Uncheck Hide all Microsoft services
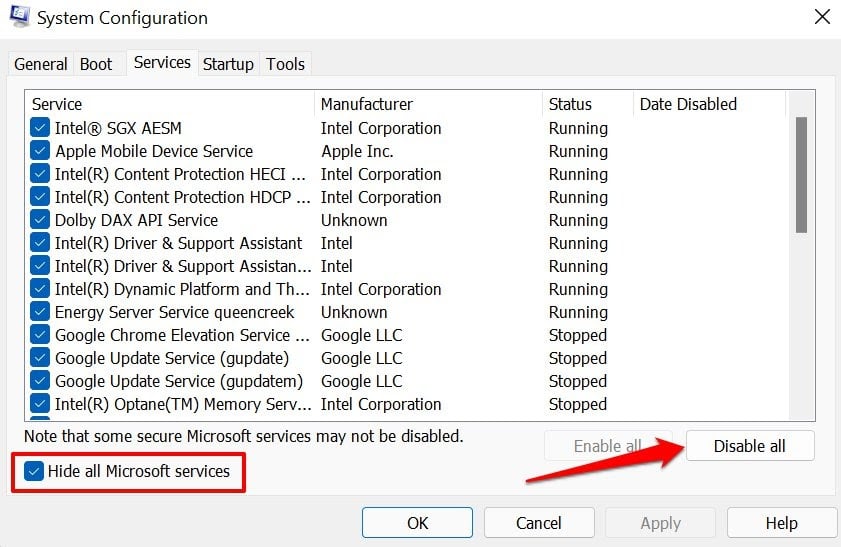The image size is (841, 547). point(36,471)
